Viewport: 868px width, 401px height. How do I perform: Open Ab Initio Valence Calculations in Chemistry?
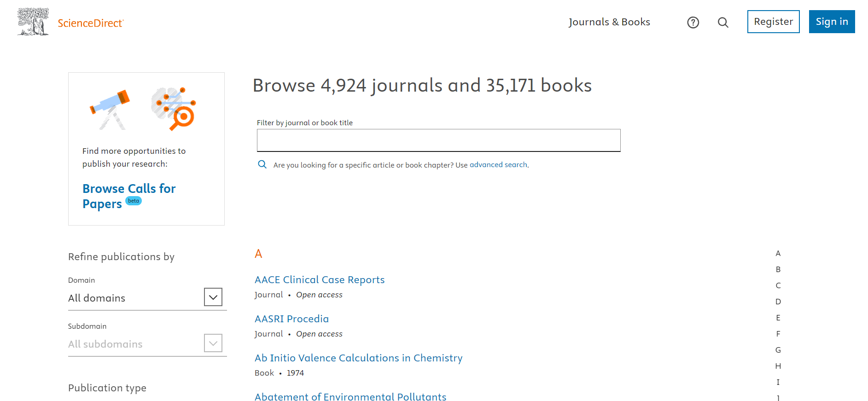click(x=358, y=358)
